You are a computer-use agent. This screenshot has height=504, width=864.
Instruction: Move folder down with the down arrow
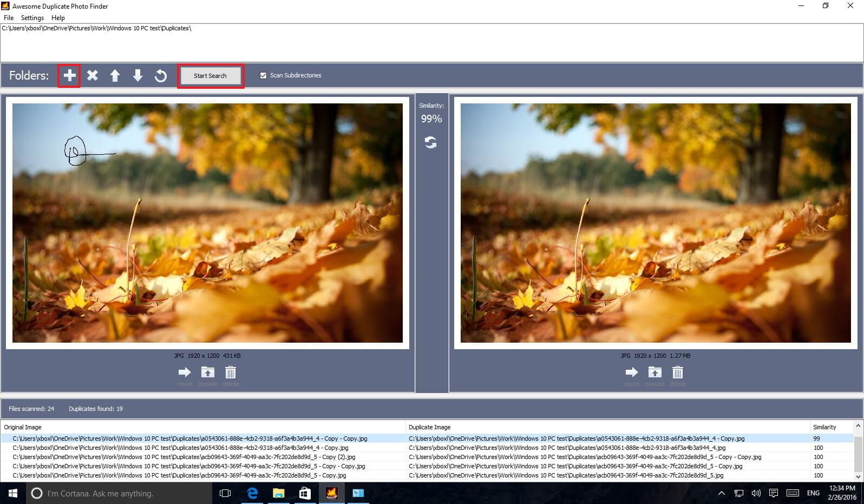tap(138, 75)
